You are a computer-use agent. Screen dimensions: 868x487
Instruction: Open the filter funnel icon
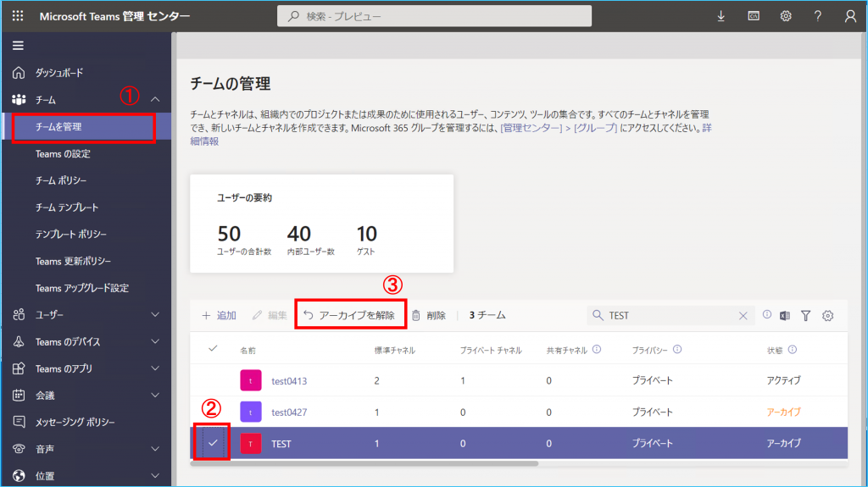(x=806, y=315)
